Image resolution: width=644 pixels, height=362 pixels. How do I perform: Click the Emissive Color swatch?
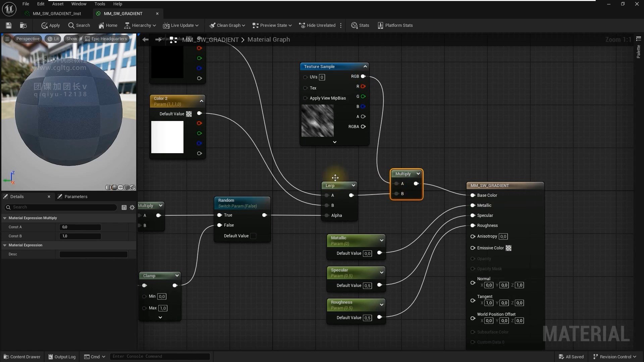(x=508, y=248)
